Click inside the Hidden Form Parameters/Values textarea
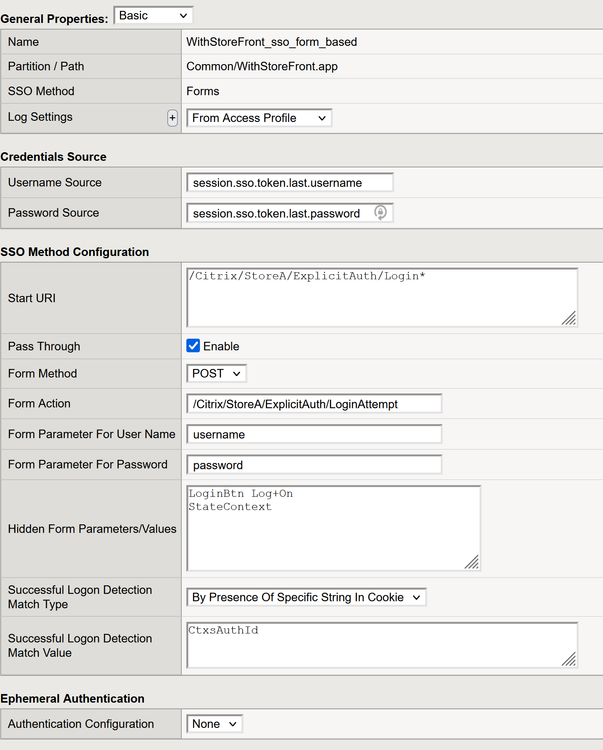Image resolution: width=603 pixels, height=750 pixels. coord(332,530)
